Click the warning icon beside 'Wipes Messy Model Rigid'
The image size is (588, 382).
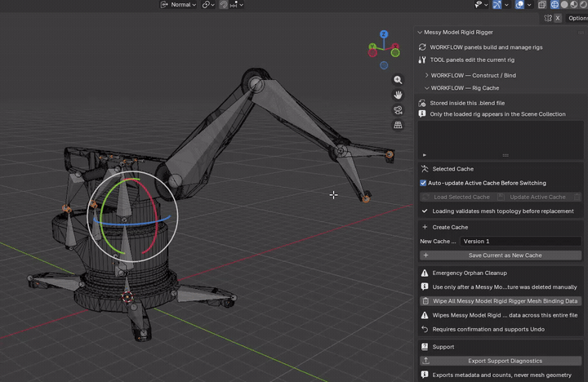425,315
